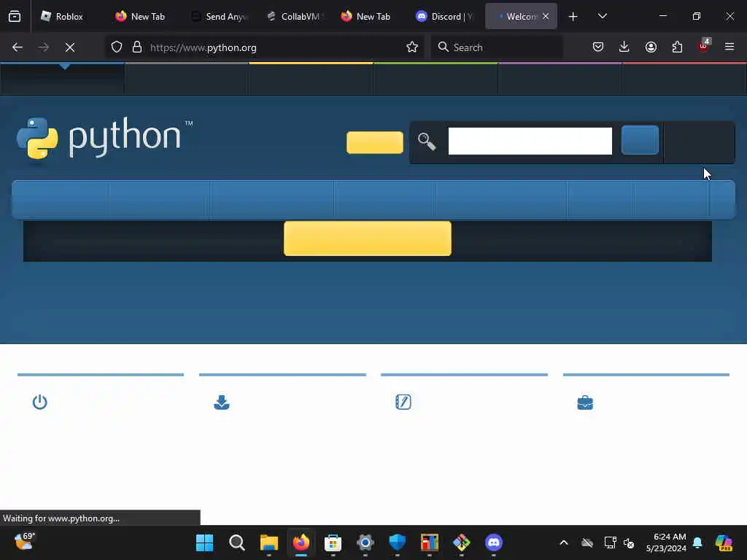This screenshot has width=747, height=560.
Task: Open Windows taskbar Search
Action: click(x=237, y=542)
